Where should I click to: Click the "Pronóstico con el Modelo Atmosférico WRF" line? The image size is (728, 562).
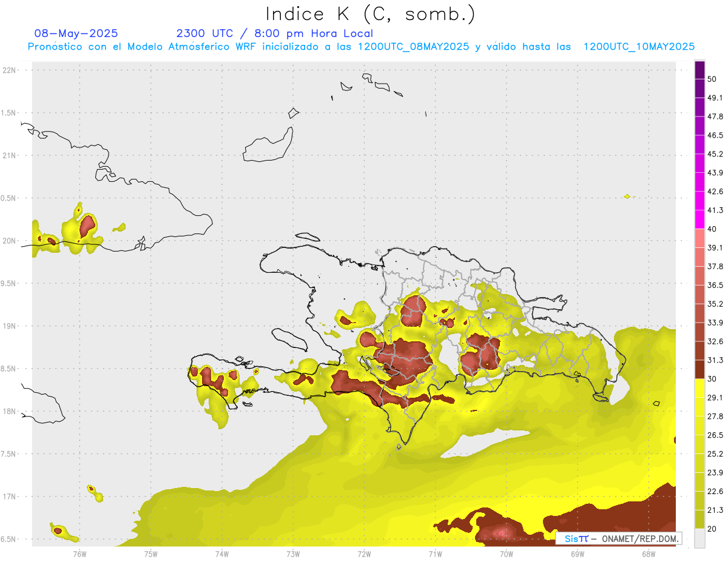(x=361, y=47)
